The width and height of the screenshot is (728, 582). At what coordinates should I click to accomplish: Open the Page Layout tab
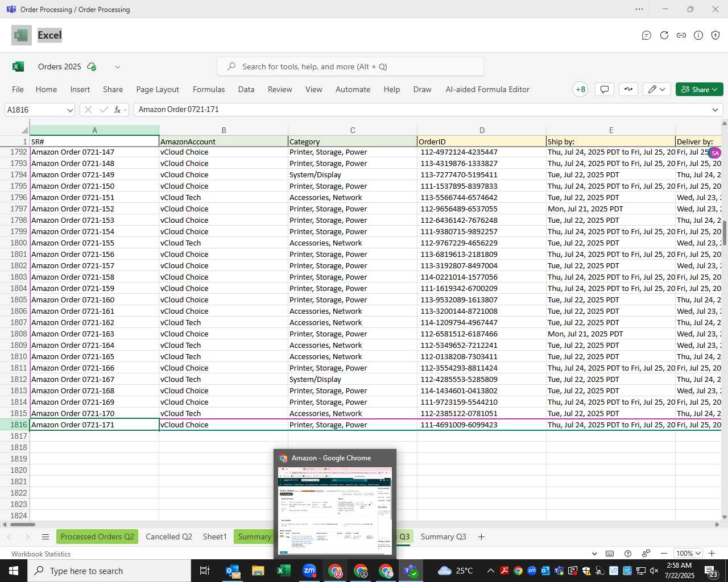point(158,89)
